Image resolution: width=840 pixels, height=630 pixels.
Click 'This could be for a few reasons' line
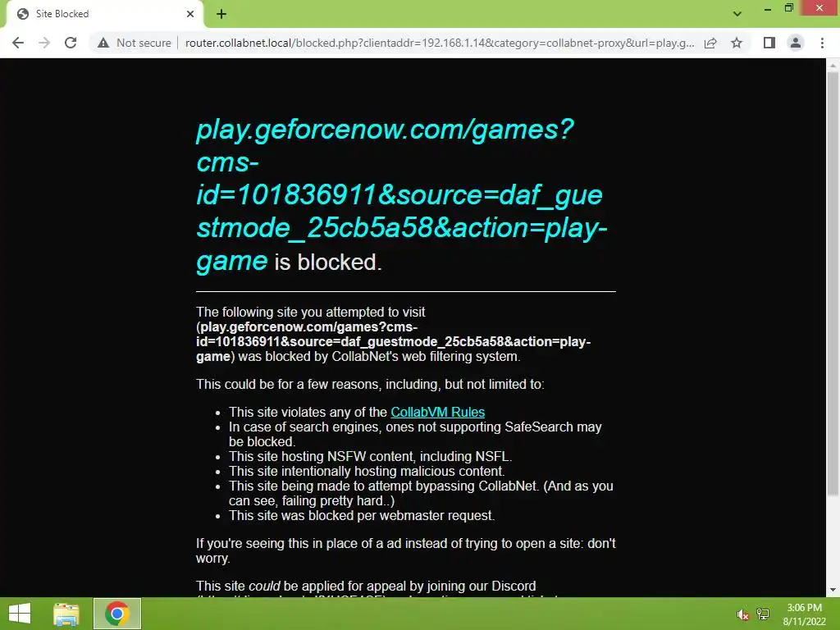(370, 384)
